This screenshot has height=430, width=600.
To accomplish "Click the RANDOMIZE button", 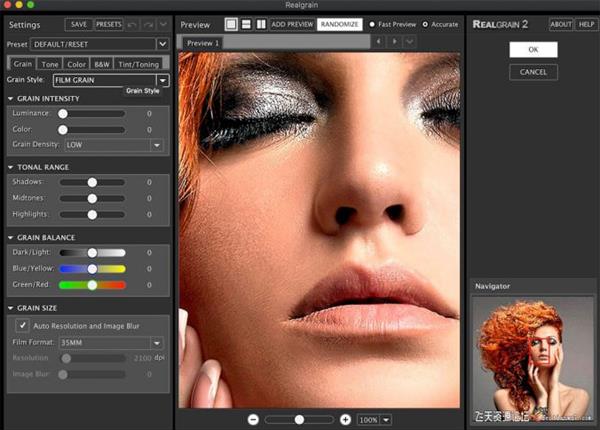I will coord(340,24).
